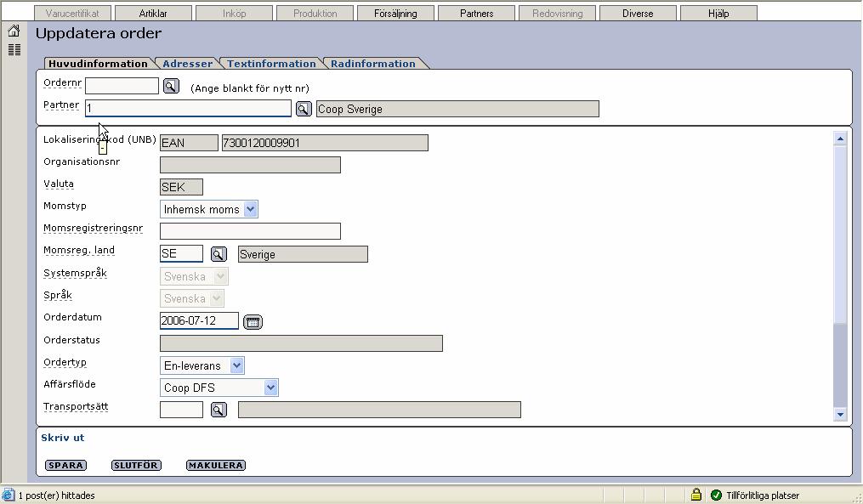Open the Diverse menu
Viewport: 863px width, 504px height.
[638, 14]
